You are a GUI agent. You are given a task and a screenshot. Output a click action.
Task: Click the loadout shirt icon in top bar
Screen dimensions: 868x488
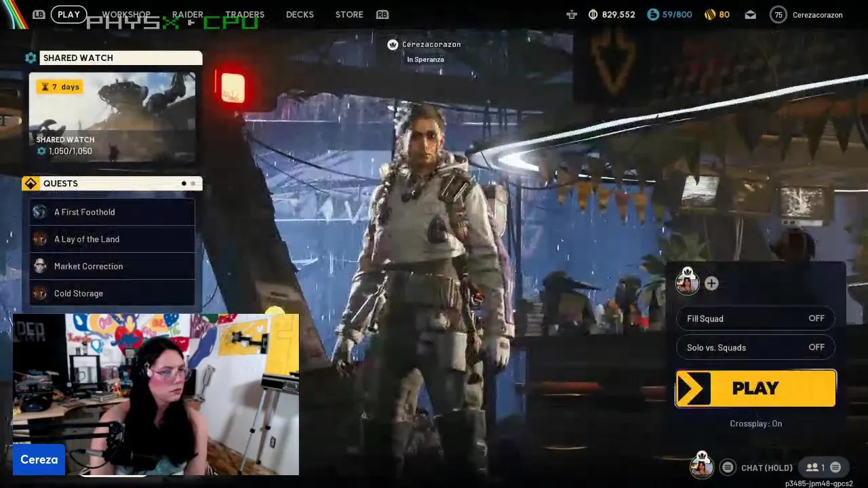tap(572, 14)
